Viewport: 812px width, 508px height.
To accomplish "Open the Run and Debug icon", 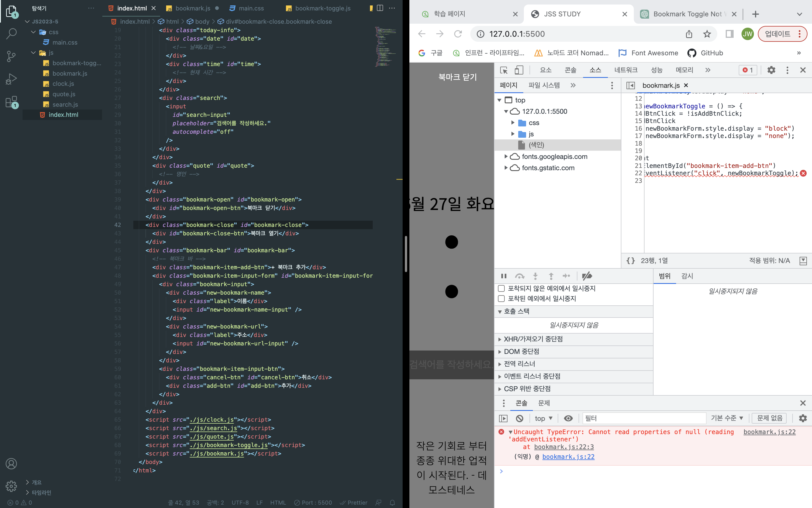I will coord(11,79).
